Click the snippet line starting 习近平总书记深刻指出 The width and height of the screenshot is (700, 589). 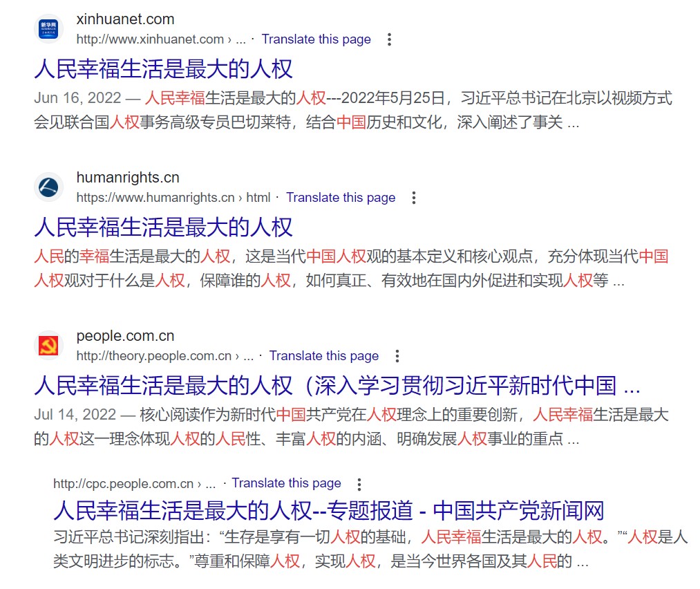click(370, 537)
